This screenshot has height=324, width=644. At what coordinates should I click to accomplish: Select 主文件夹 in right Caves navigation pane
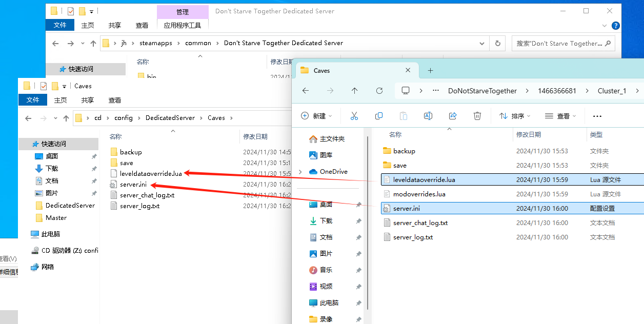(x=332, y=139)
